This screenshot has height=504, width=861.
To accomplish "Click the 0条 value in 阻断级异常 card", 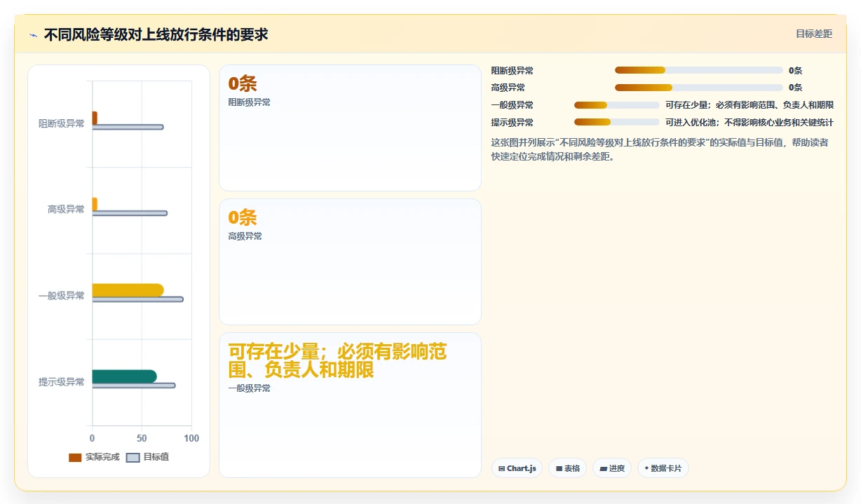I will (x=243, y=83).
